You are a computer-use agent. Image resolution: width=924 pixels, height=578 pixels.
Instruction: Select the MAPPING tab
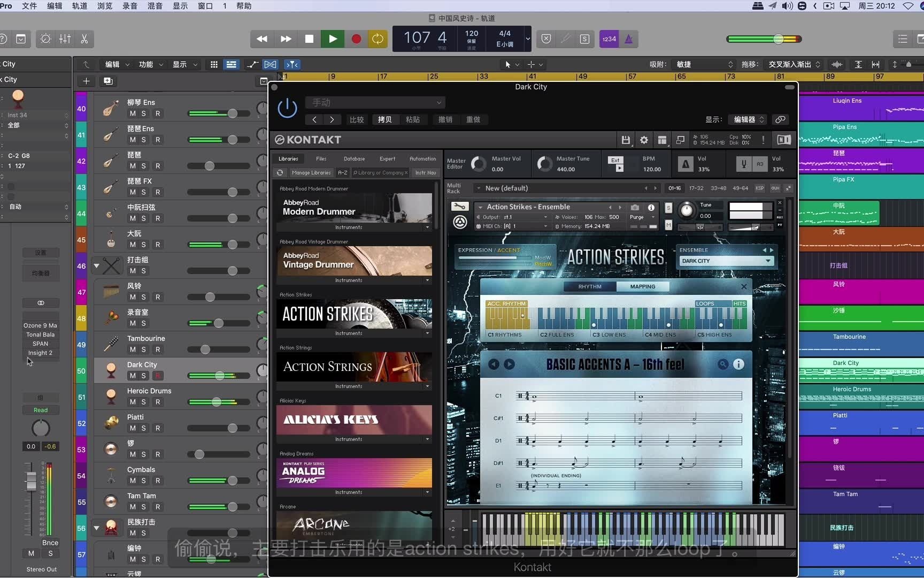click(642, 287)
